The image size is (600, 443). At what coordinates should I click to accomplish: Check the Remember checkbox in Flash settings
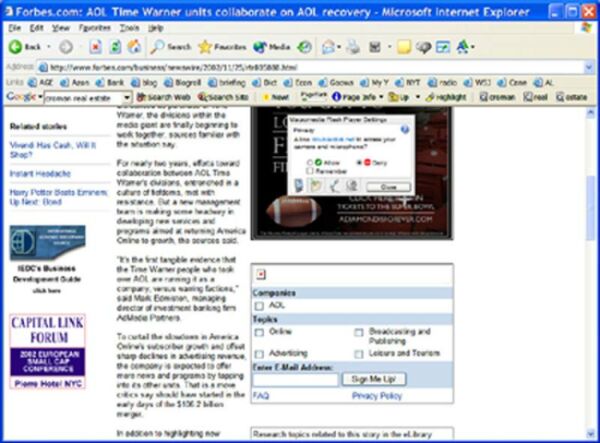click(310, 171)
